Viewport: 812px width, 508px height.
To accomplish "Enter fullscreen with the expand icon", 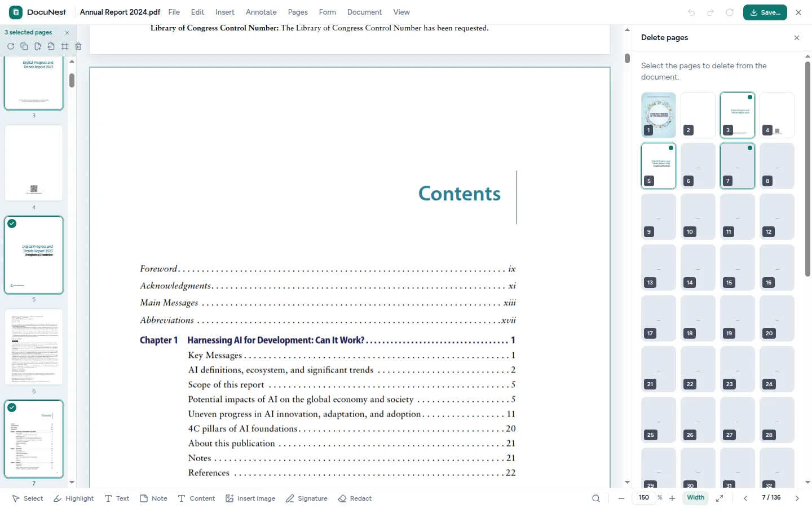I will coord(720,498).
